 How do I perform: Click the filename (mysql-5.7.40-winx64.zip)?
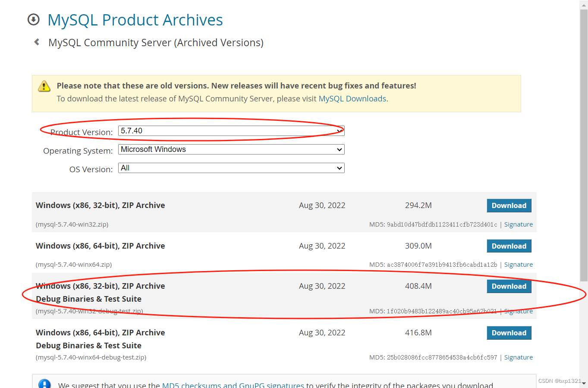[x=74, y=265]
